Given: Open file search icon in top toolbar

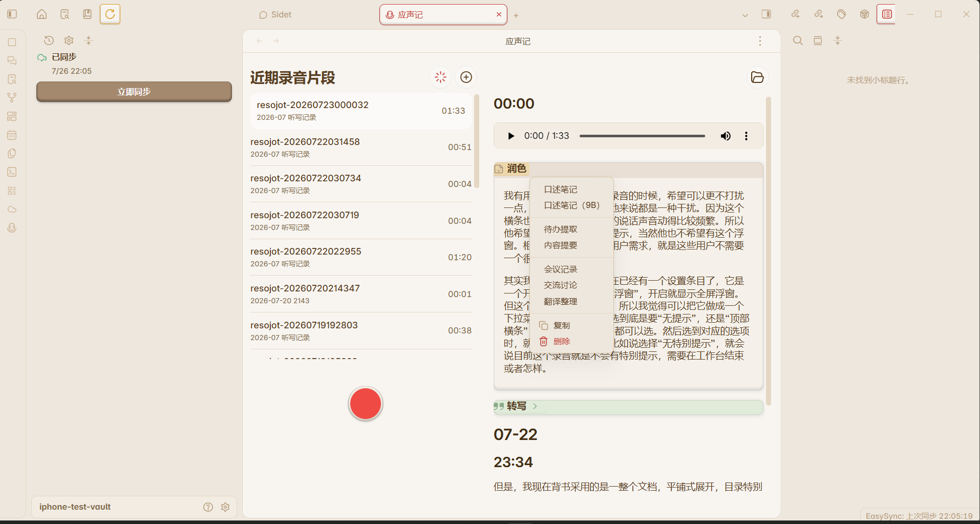Looking at the screenshot, I should point(65,14).
